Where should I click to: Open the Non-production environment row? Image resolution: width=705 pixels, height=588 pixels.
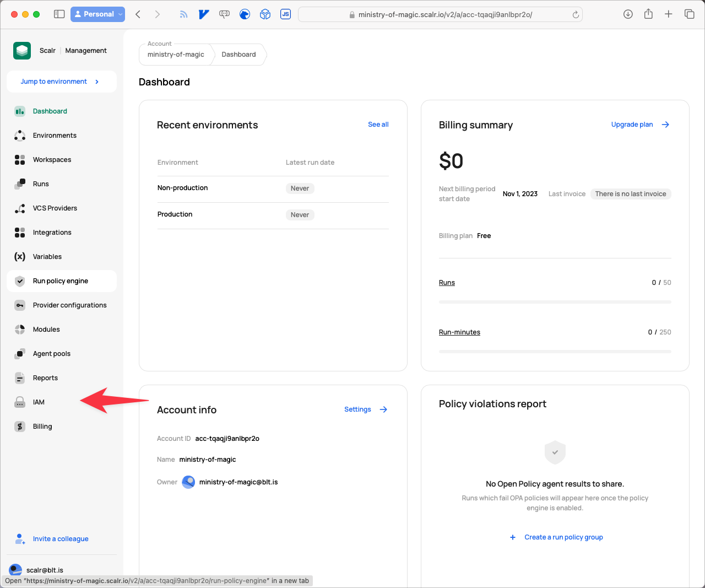point(273,188)
